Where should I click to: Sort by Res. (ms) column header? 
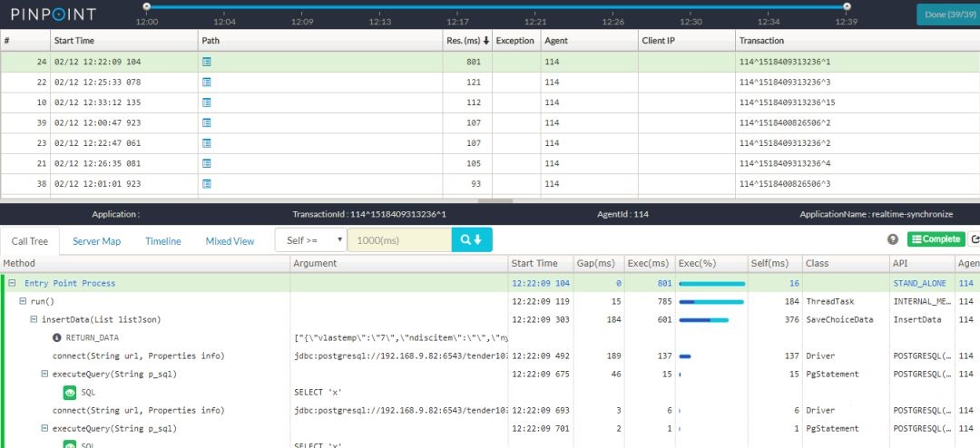click(x=467, y=41)
